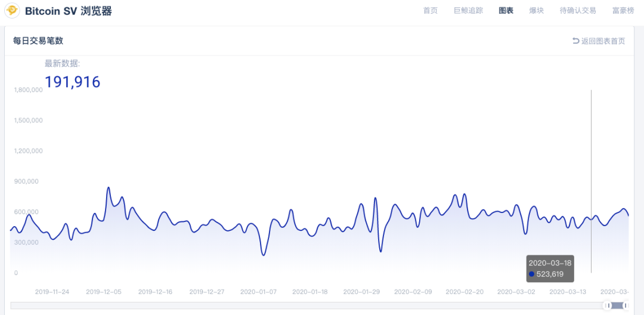Click the left handle of the date range slider

coord(608,305)
